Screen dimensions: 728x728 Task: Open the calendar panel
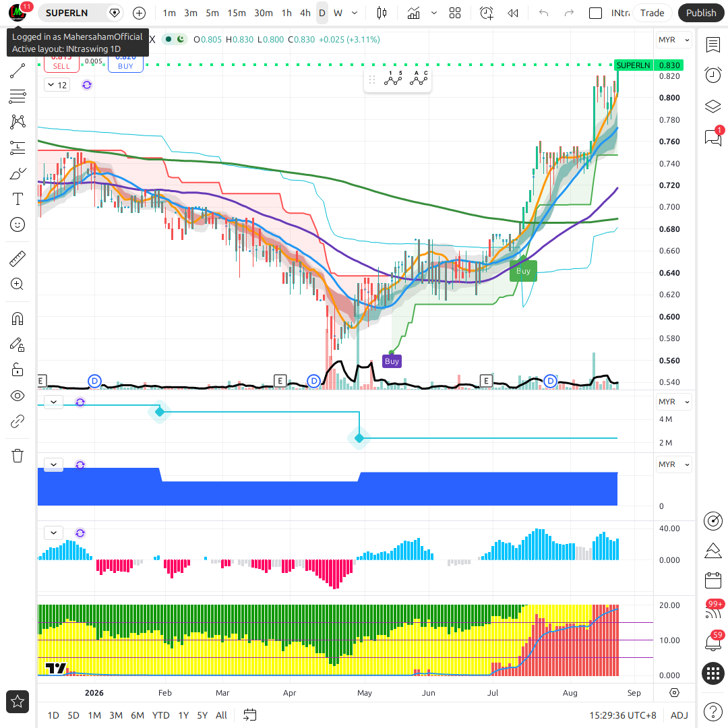click(x=712, y=580)
